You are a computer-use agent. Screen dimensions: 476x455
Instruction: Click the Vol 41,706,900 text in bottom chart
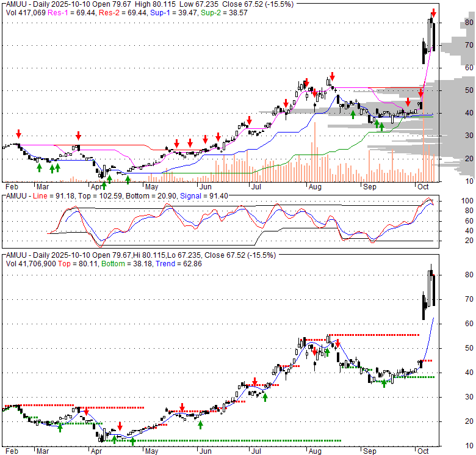tap(31, 264)
